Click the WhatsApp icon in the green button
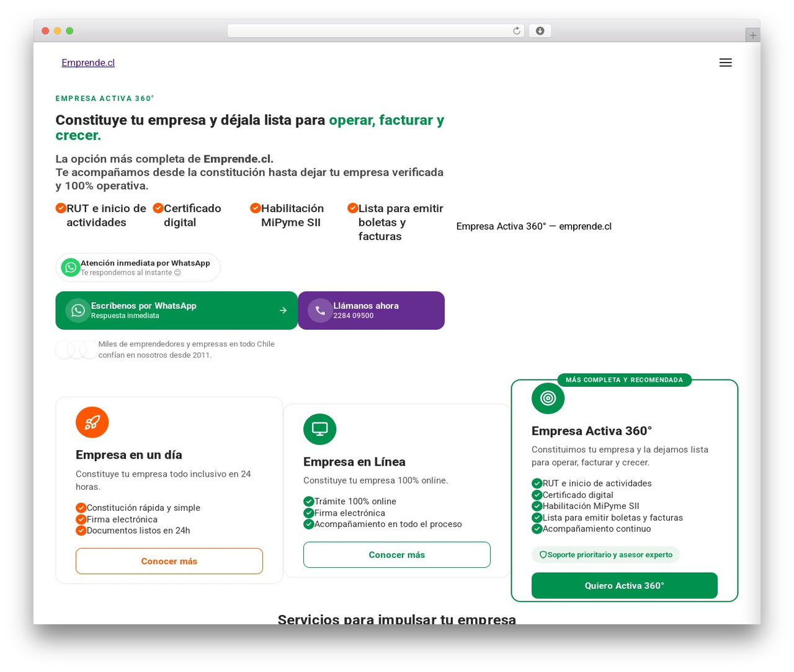Viewport: 794px width, 672px height. 78,311
